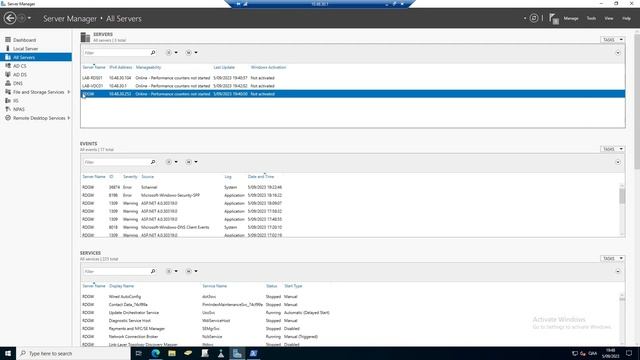Sort servers by Windows Activation column
640x360 pixels.
(x=268, y=67)
